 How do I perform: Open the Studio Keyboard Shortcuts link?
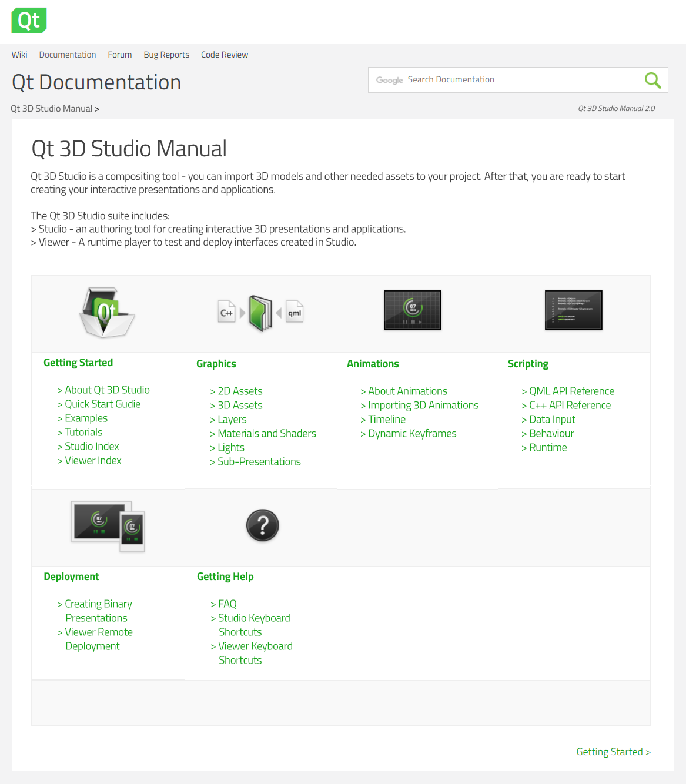[x=254, y=618]
